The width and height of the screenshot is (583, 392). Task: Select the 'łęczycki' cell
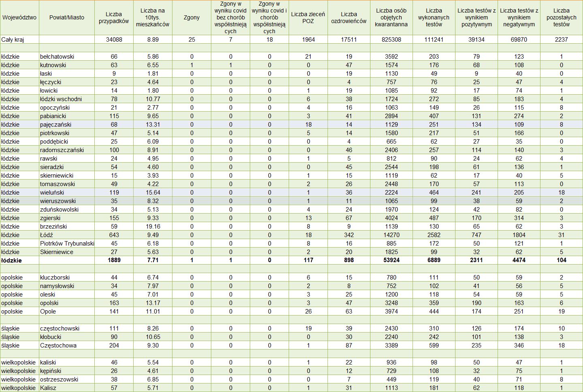[67, 82]
